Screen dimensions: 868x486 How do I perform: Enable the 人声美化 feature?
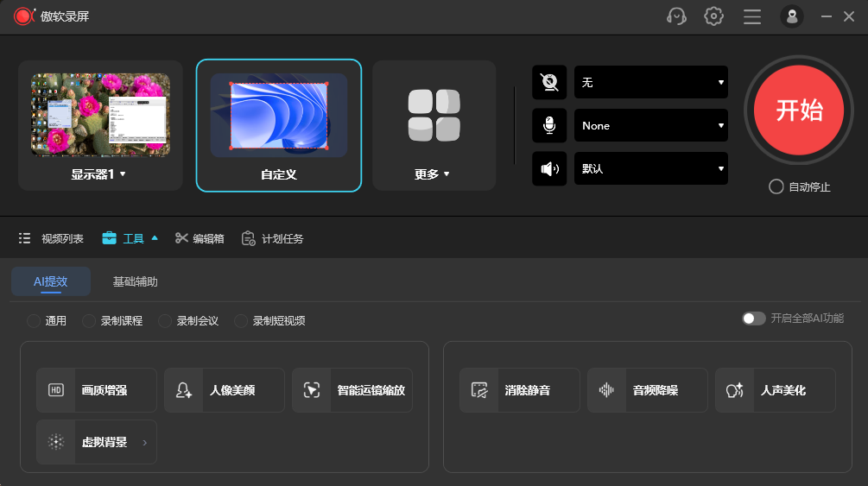(x=776, y=390)
